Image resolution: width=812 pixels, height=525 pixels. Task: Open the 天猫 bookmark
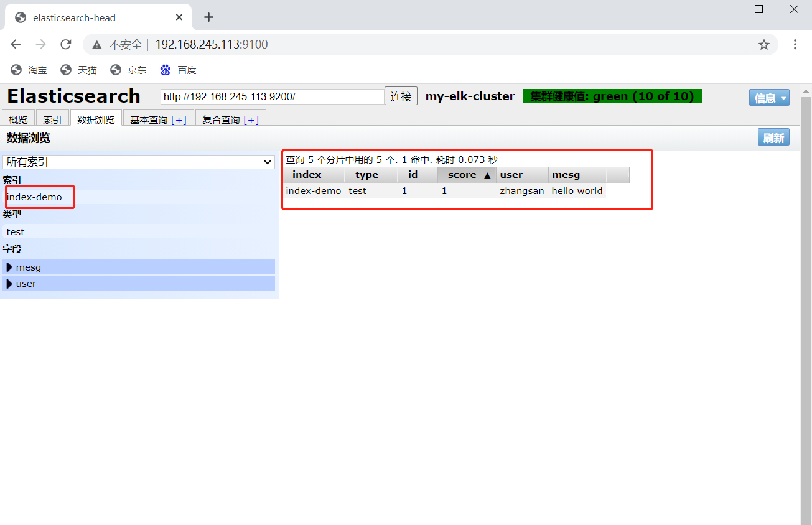point(78,70)
